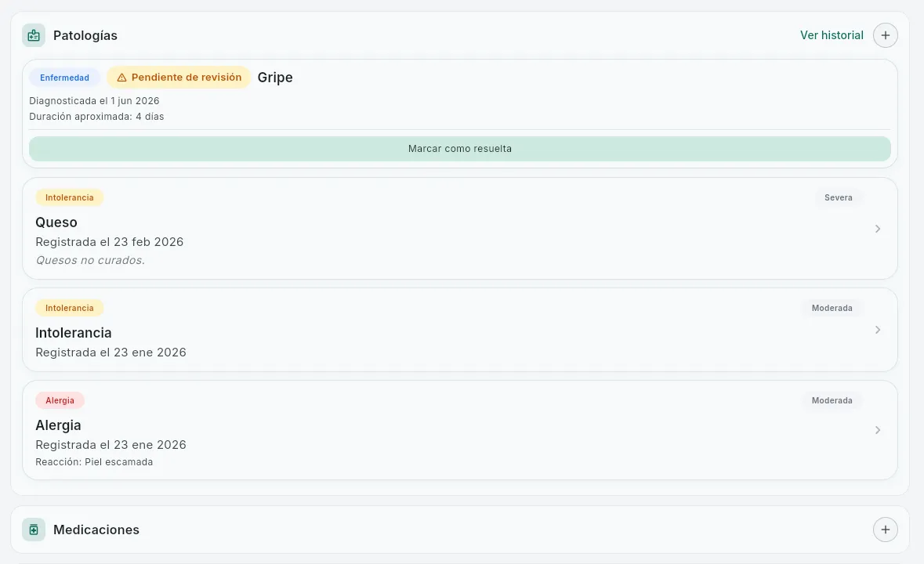Click the Severa severity badge
The width and height of the screenshot is (924, 564).
pyautogui.click(x=838, y=198)
